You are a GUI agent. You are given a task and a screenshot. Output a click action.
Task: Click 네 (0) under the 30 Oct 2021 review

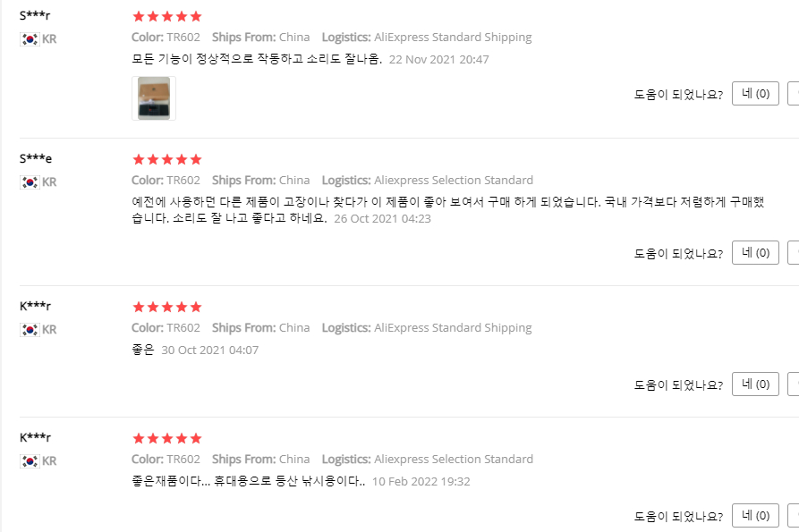pos(755,384)
